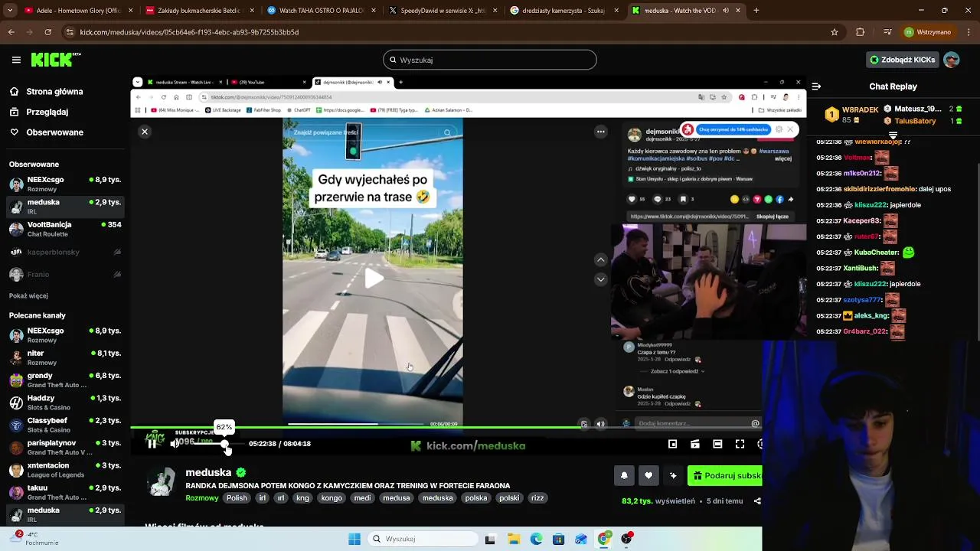Open Haddzy Slots & Casino channel

tap(64, 403)
